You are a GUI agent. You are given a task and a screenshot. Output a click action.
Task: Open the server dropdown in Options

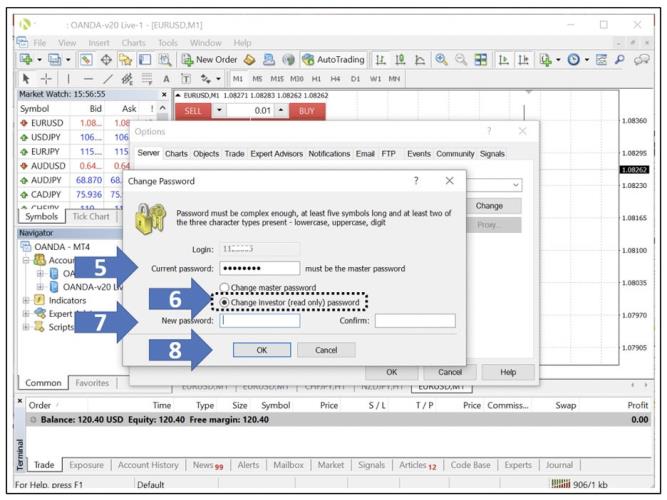pyautogui.click(x=515, y=185)
